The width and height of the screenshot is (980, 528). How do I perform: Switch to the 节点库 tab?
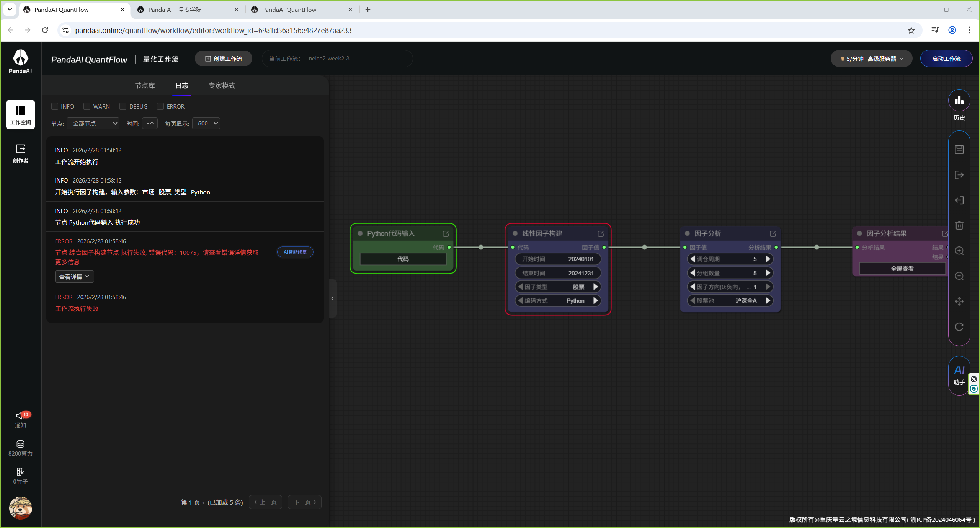(x=145, y=85)
